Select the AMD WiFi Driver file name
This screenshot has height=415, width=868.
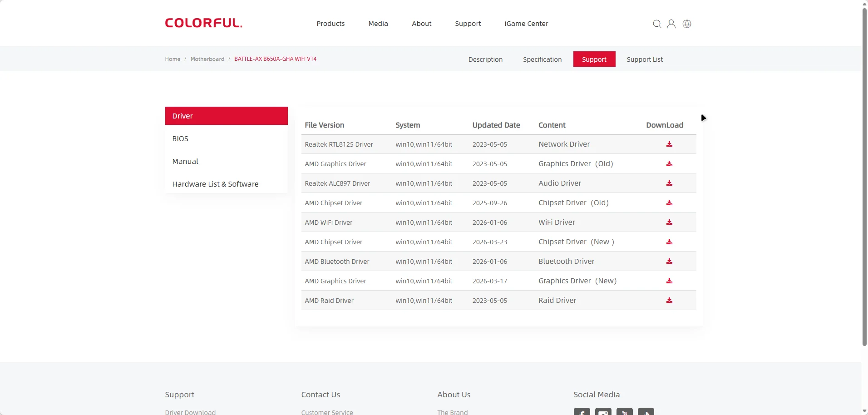(329, 222)
